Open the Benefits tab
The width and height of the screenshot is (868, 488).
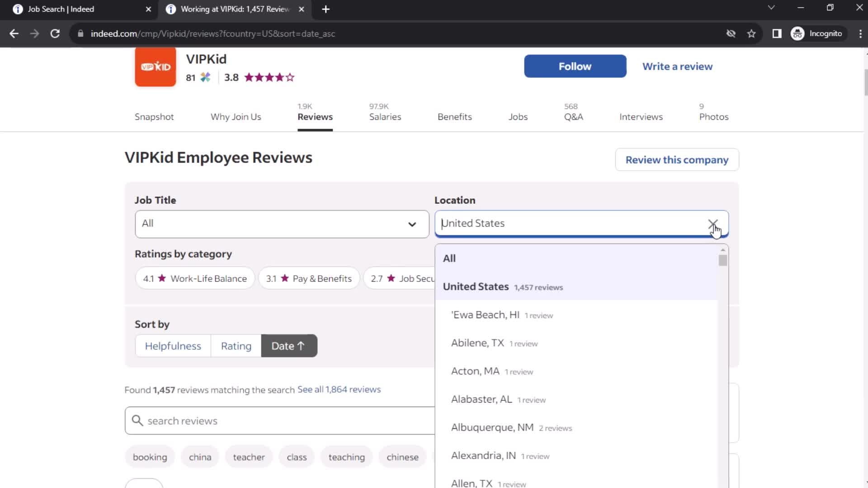click(x=455, y=117)
